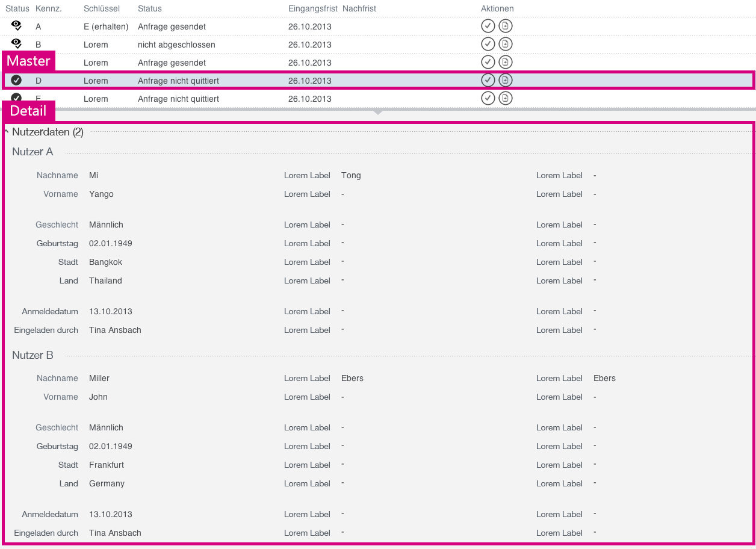
Task: Click the Kennz. letter 'D' cell
Action: pos(39,81)
